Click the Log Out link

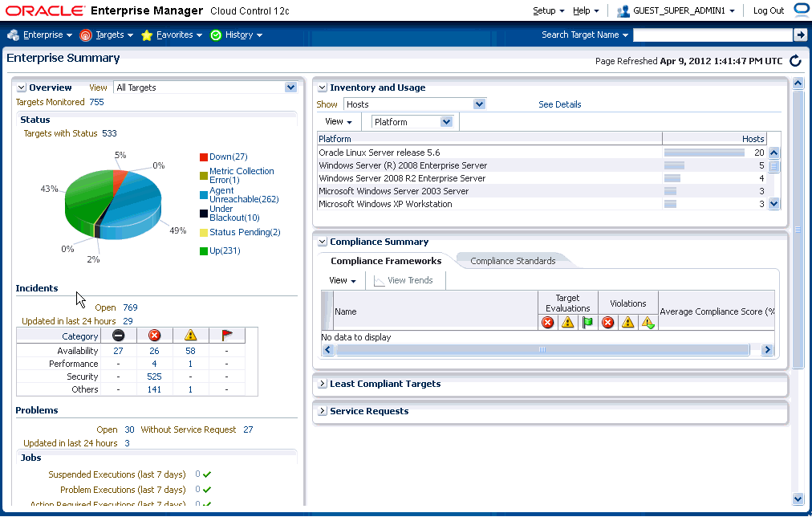coord(769,11)
